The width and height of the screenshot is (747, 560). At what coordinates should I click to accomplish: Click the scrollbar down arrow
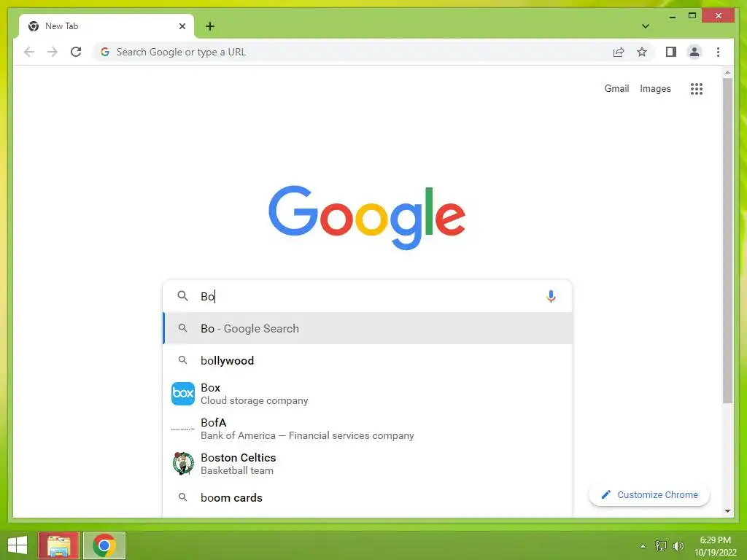727,511
